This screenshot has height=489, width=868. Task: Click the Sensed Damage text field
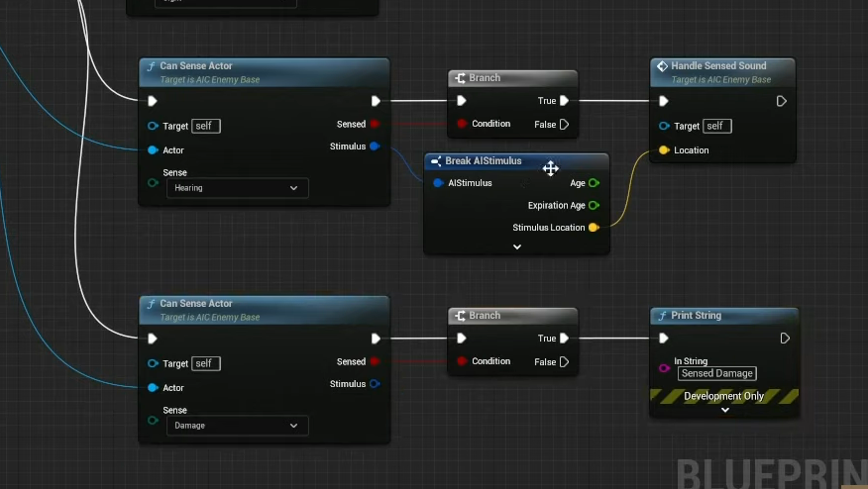tap(716, 373)
